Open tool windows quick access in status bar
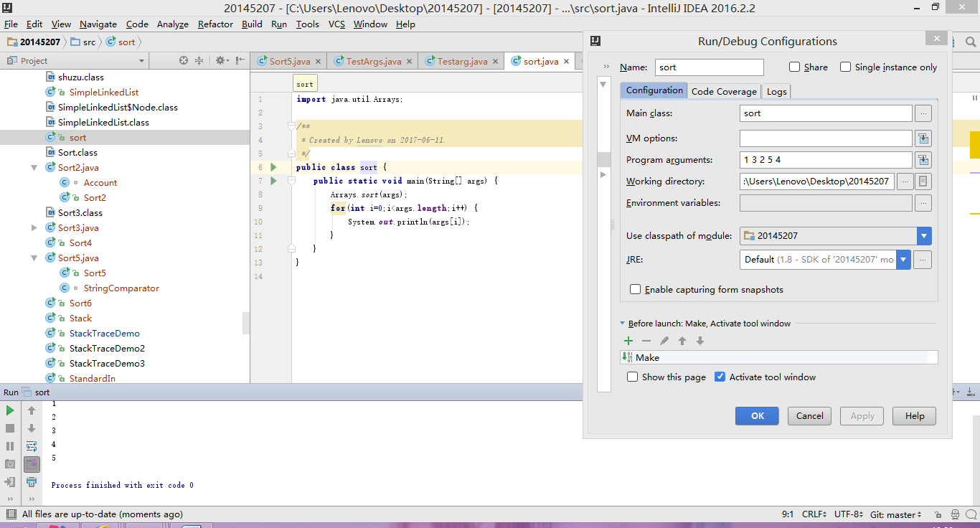Screen dimensions: 980x528 click(x=10, y=514)
